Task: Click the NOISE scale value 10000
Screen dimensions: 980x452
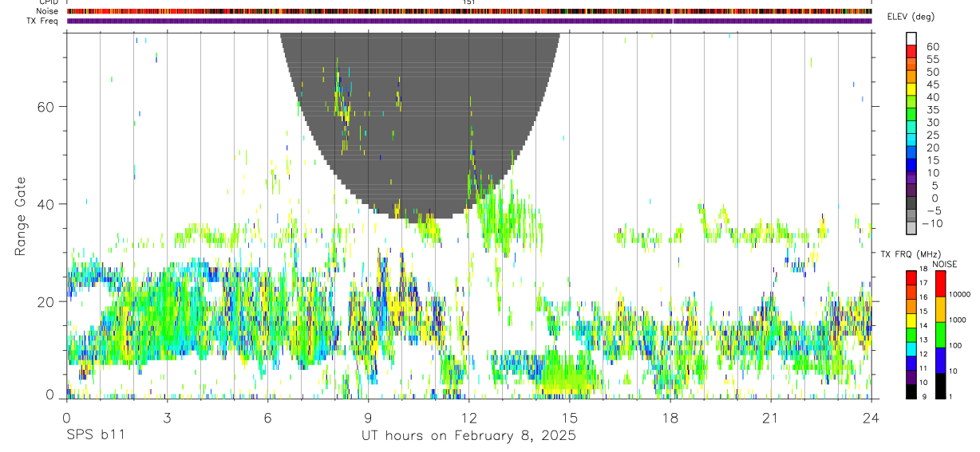Action: click(960, 294)
